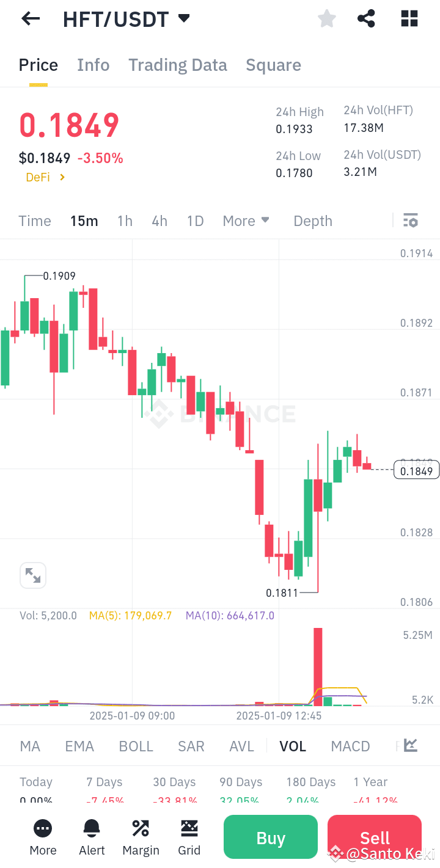
Task: Open the More options icon in bottom bar
Action: point(43,836)
